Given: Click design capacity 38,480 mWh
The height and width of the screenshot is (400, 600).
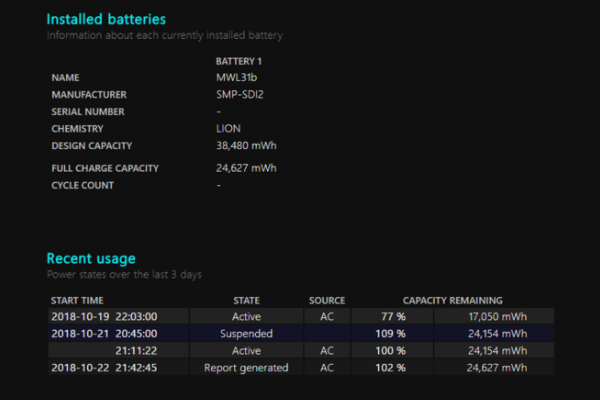Looking at the screenshot, I should (246, 146).
